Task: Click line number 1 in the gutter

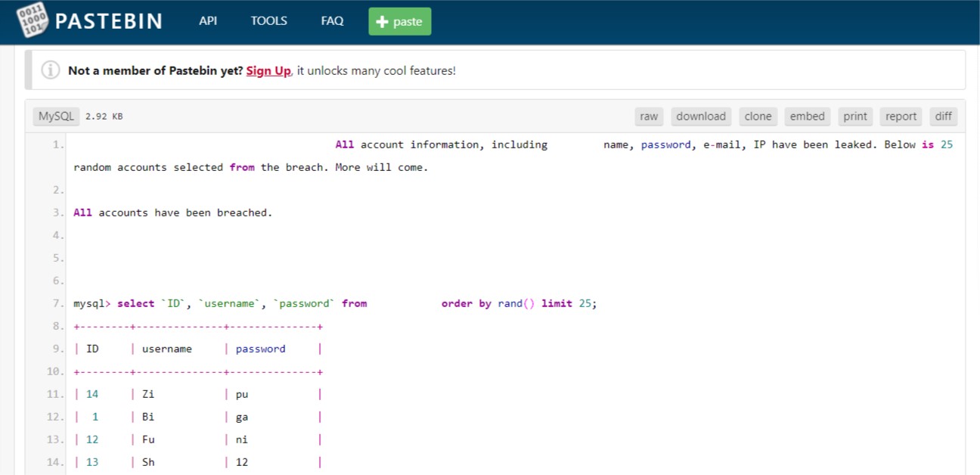Action: 58,144
